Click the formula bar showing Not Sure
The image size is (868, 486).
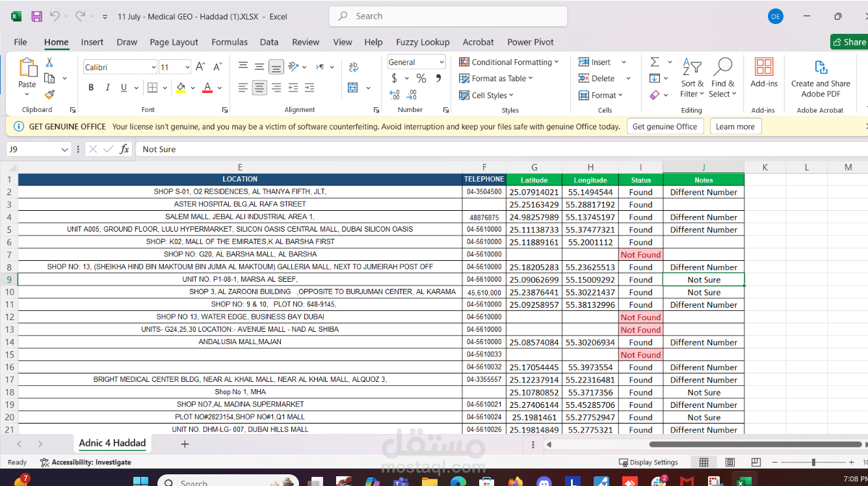coord(501,150)
